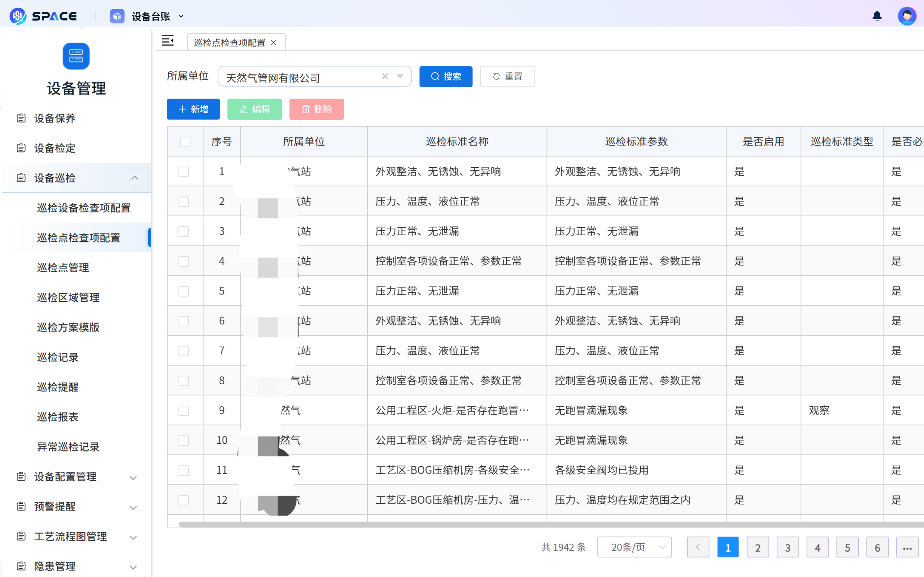Click the 设备保养 document icon
924x577 pixels.
coord(21,118)
